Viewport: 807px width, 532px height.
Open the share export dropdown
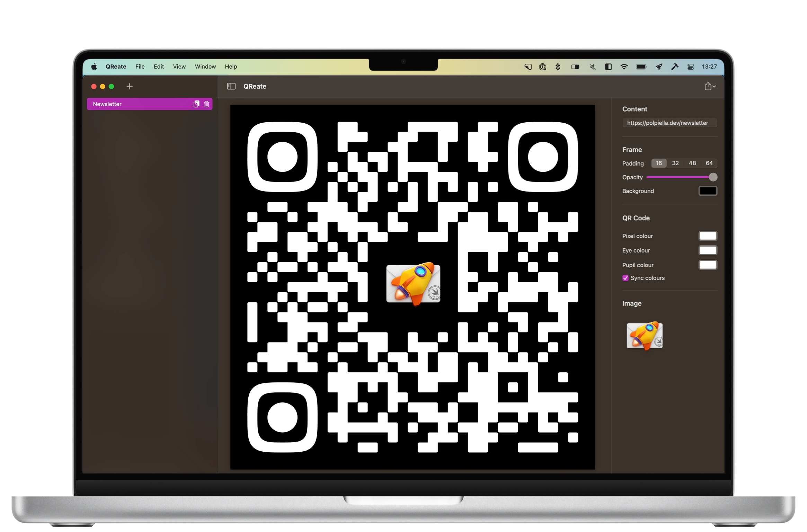709,86
